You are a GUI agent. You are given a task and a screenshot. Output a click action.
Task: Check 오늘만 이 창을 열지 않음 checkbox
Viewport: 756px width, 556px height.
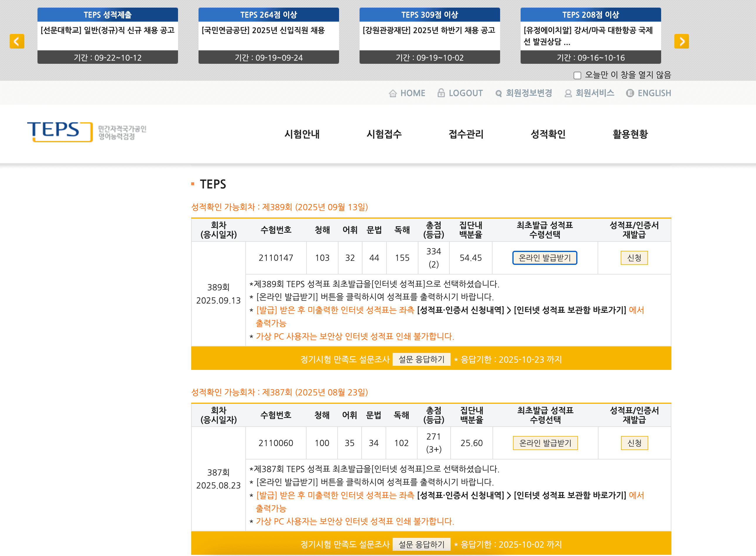coord(577,75)
